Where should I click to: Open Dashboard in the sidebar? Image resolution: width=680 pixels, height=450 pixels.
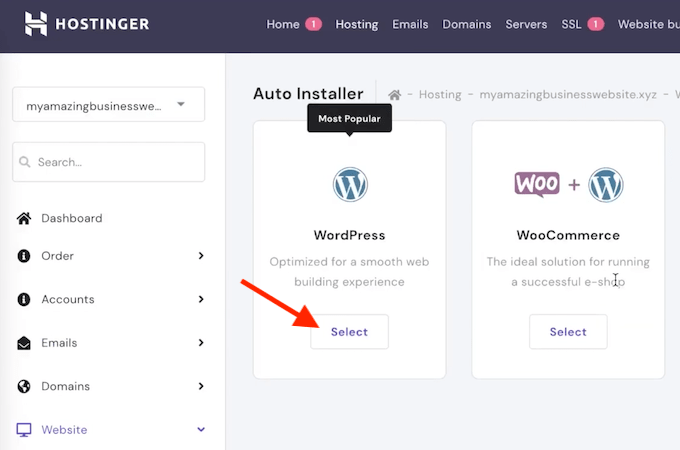tap(72, 218)
